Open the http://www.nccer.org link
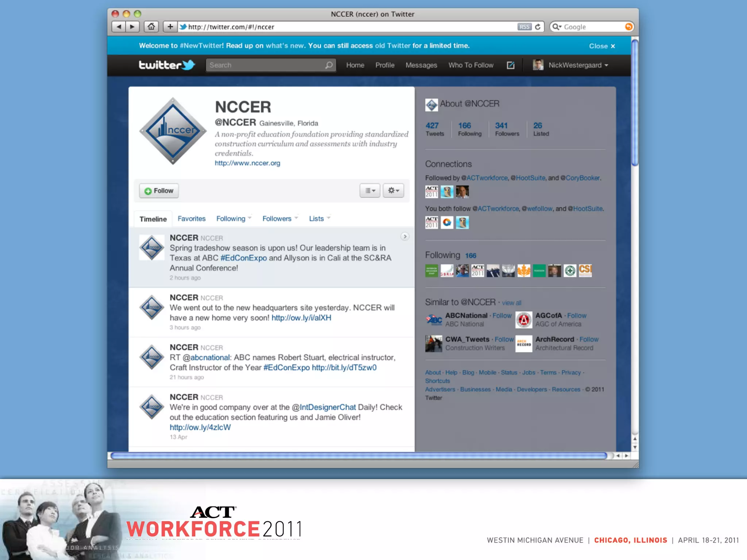Image resolution: width=747 pixels, height=560 pixels. tap(247, 163)
